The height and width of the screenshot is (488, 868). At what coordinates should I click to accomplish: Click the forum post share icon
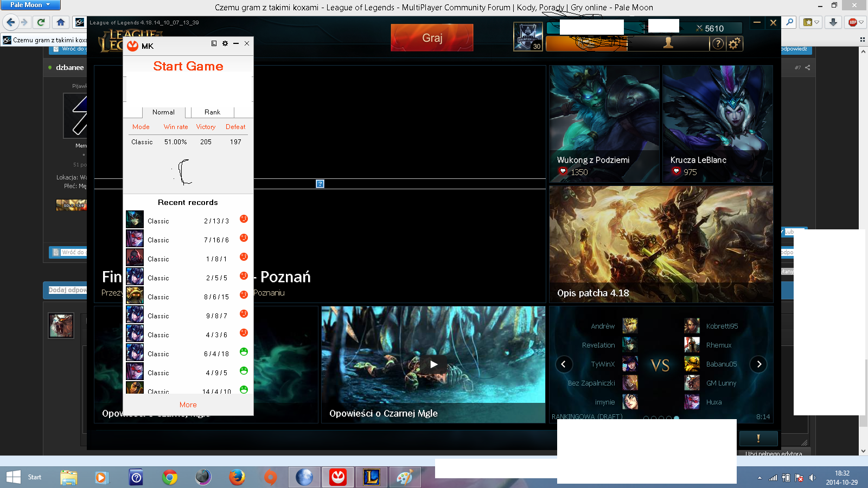[808, 68]
